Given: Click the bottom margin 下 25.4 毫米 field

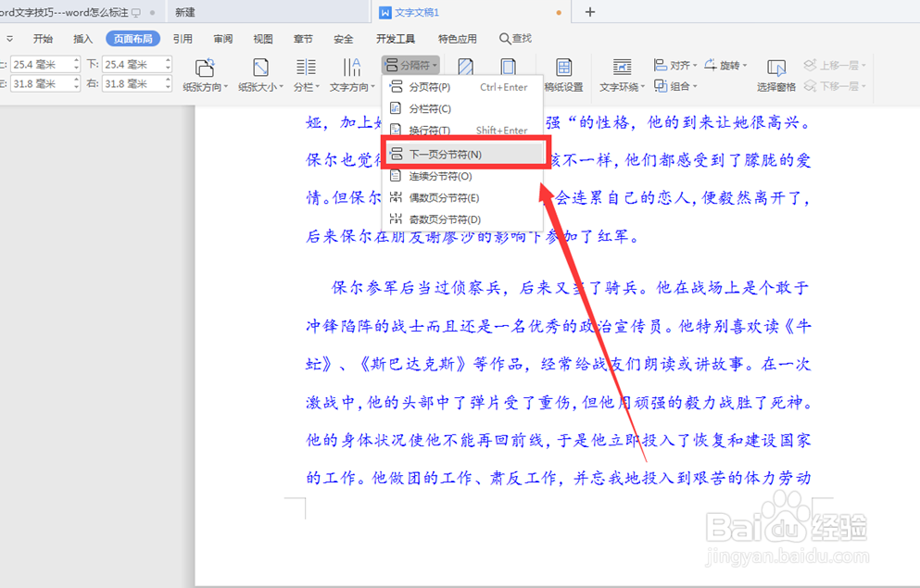Looking at the screenshot, I should (x=132, y=65).
